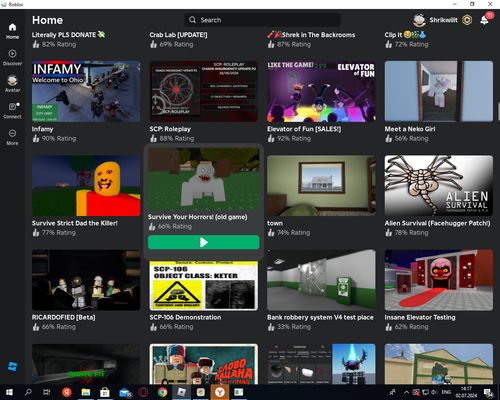Click the ENG language indicator
This screenshot has height=400, width=500.
pyautogui.click(x=446, y=392)
